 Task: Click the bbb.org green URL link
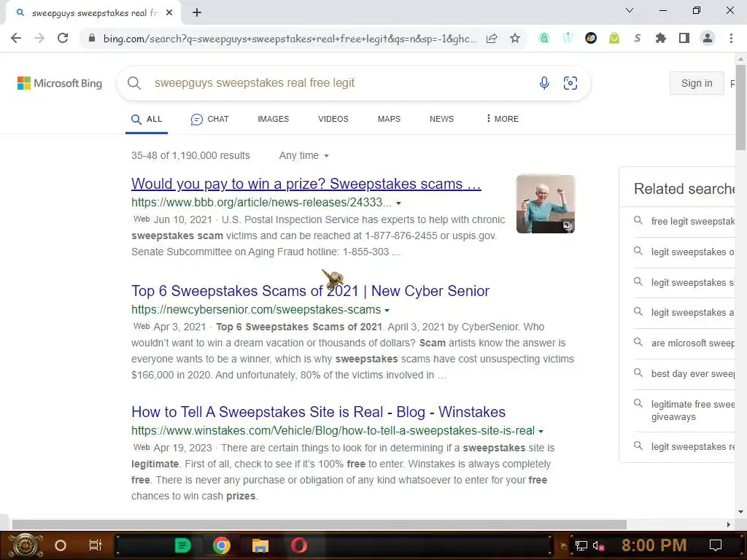pos(262,203)
